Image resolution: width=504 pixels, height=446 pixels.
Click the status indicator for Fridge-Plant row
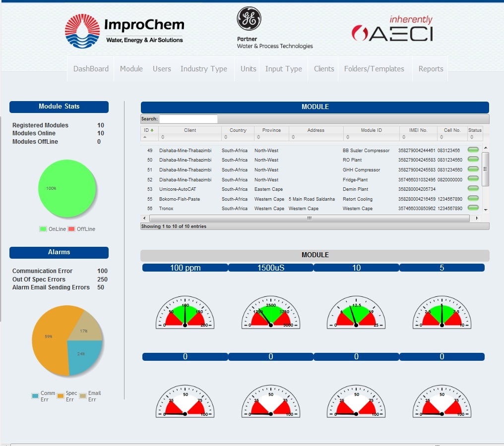pyautogui.click(x=473, y=179)
